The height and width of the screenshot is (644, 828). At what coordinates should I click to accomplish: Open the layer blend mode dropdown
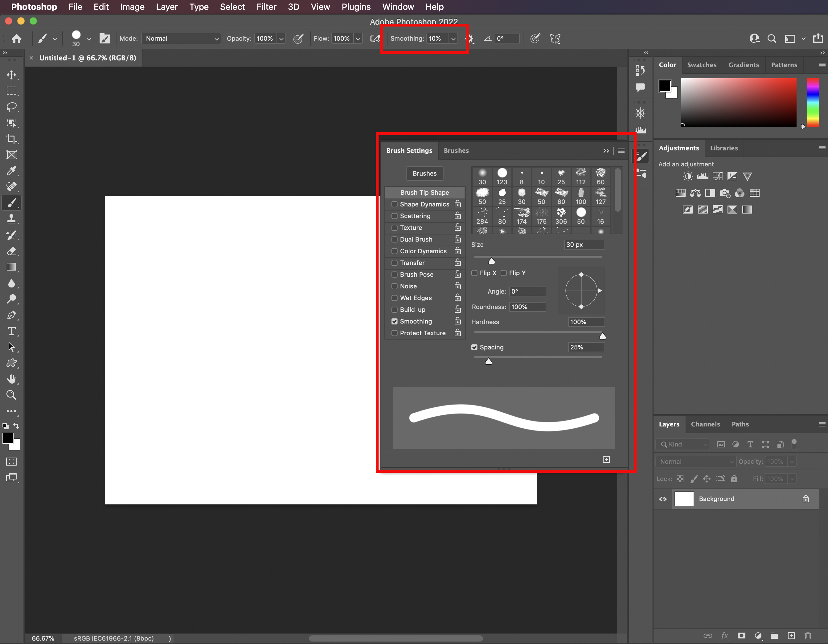coord(695,461)
